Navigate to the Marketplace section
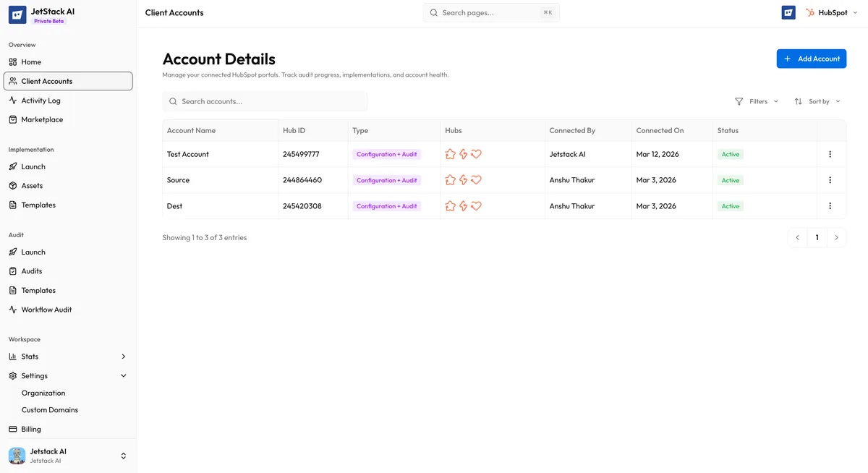The width and height of the screenshot is (868, 473). (x=41, y=119)
